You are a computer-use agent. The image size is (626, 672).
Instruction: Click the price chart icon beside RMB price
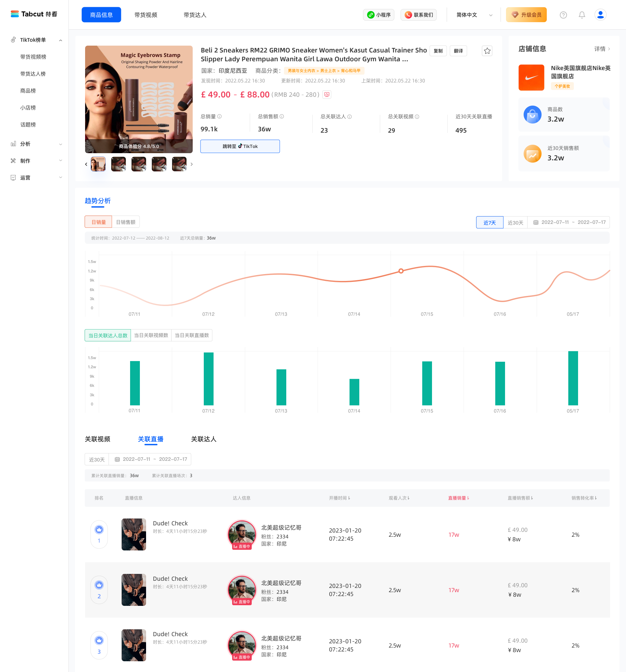point(327,95)
